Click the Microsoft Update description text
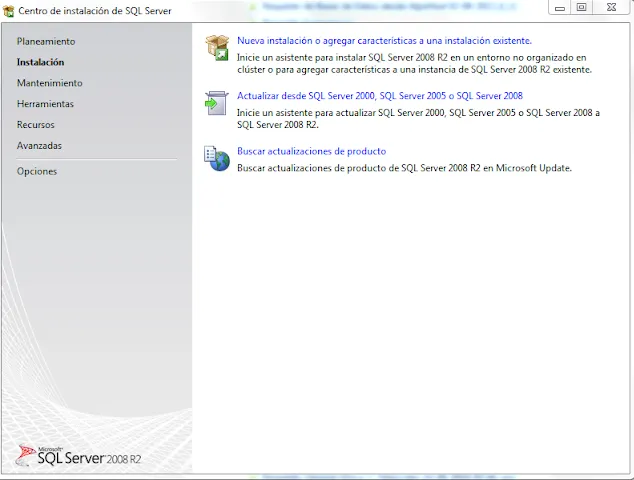634x480 pixels. coord(404,168)
